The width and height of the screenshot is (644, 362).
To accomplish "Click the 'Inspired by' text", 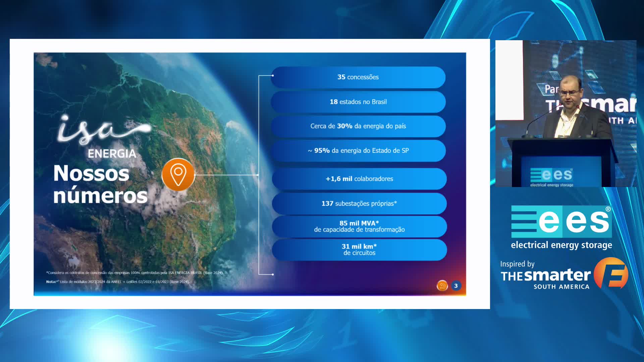I will tap(517, 264).
